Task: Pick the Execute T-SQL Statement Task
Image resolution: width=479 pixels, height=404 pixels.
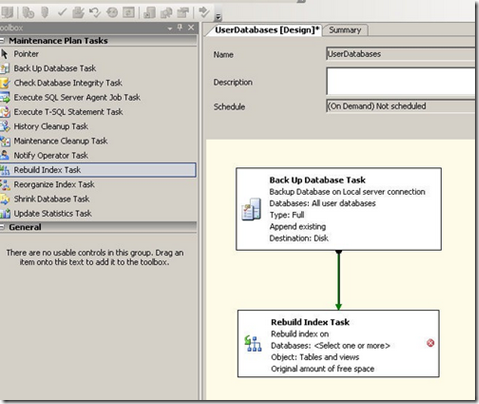Action: click(x=98, y=112)
